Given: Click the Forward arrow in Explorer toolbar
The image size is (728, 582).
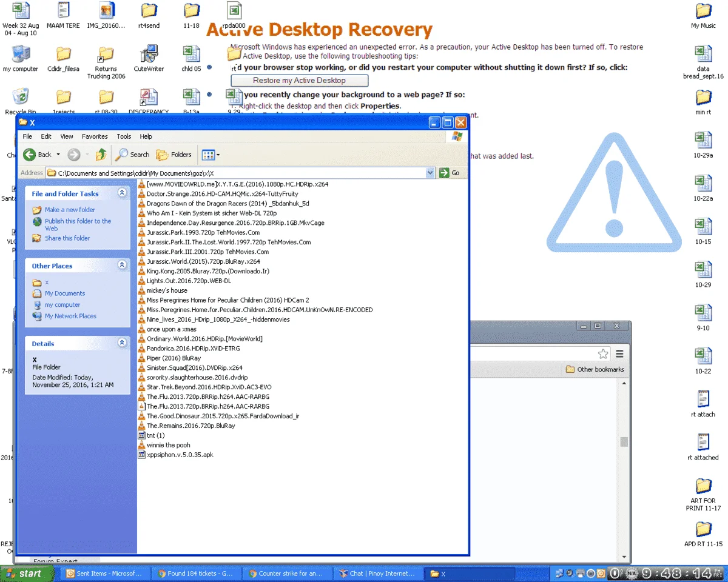Looking at the screenshot, I should coord(74,155).
